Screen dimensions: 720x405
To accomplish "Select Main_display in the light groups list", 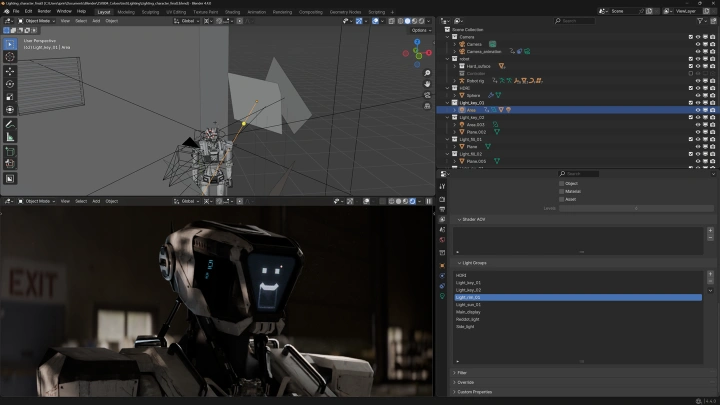I will [469, 311].
